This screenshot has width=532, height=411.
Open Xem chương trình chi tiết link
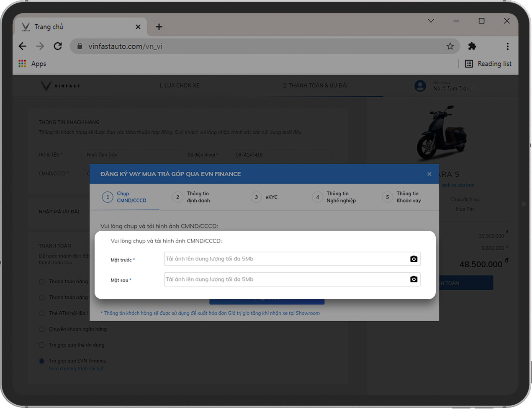click(76, 369)
